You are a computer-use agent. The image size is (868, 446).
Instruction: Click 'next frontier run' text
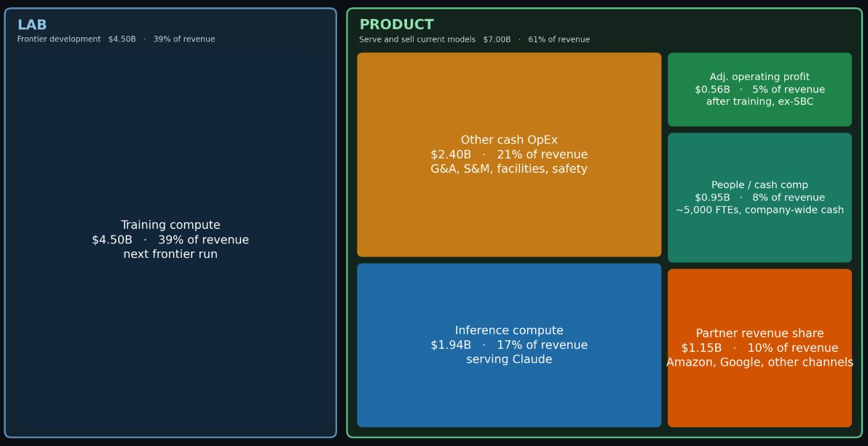[x=170, y=254]
